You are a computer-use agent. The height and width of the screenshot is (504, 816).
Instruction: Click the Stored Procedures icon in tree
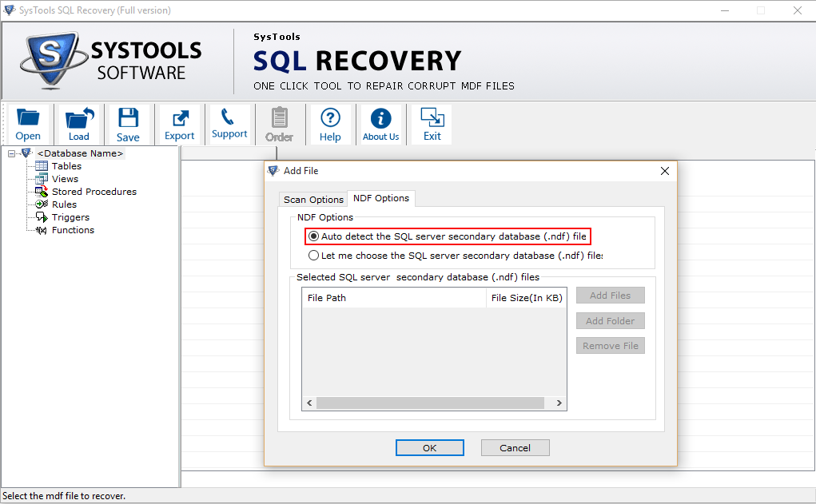click(42, 192)
